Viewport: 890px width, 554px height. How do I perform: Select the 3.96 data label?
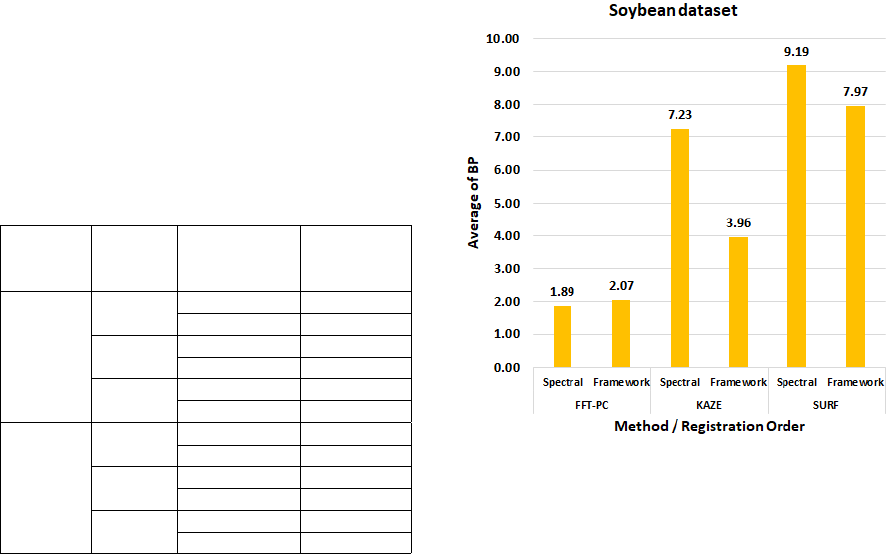738,222
